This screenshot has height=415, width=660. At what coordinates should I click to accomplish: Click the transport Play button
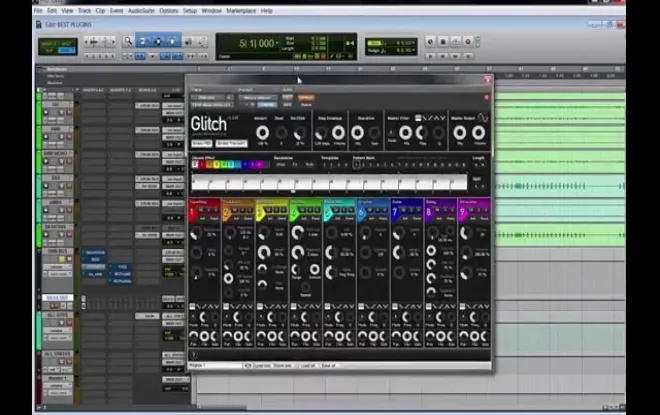point(455,41)
